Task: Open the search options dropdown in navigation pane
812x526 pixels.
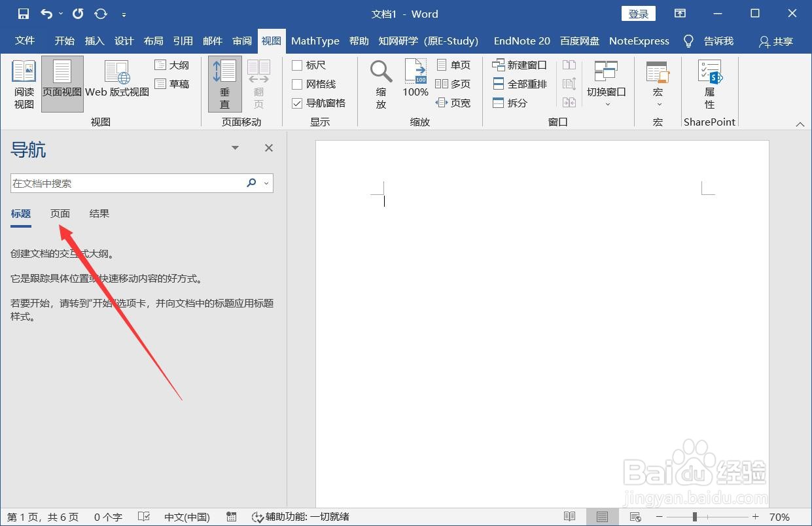Action: coord(266,183)
